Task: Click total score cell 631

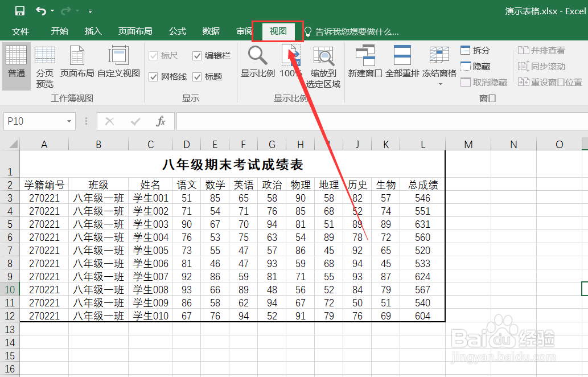Action: (422, 224)
